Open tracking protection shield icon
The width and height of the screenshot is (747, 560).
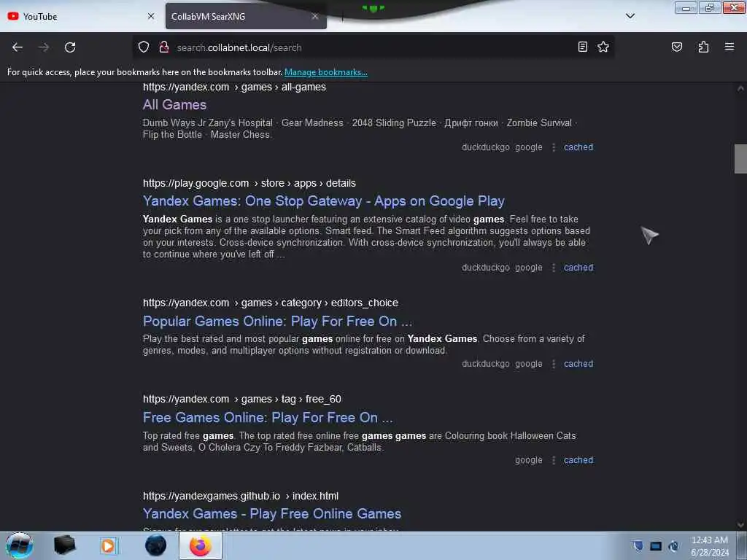coord(144,47)
